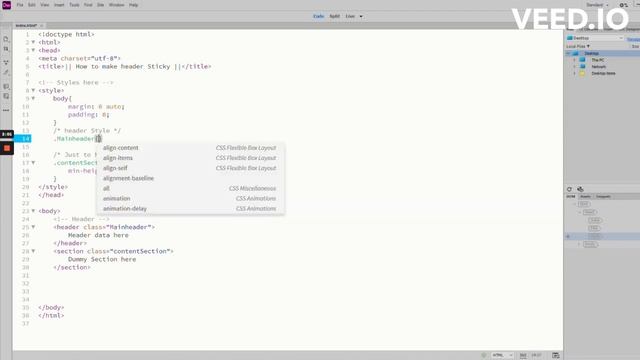This screenshot has height=360, width=640.
Task: Expand the Network tree node
Action: click(574, 67)
